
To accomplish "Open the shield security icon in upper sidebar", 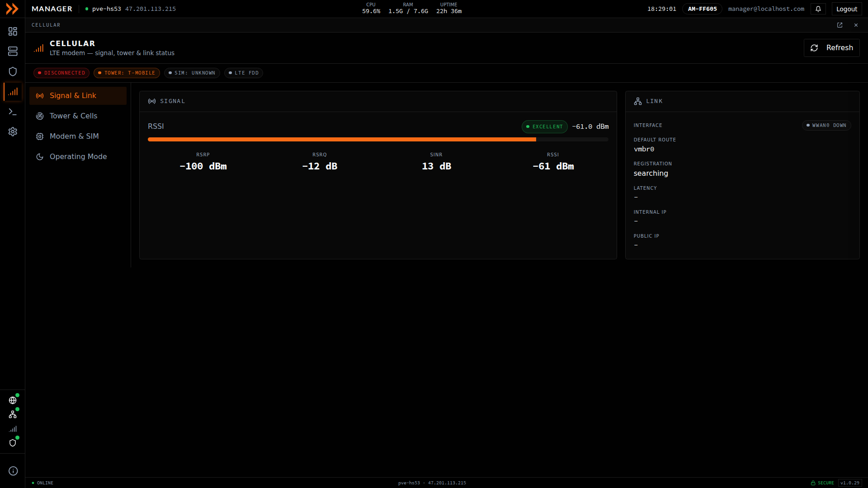I will tap(13, 71).
